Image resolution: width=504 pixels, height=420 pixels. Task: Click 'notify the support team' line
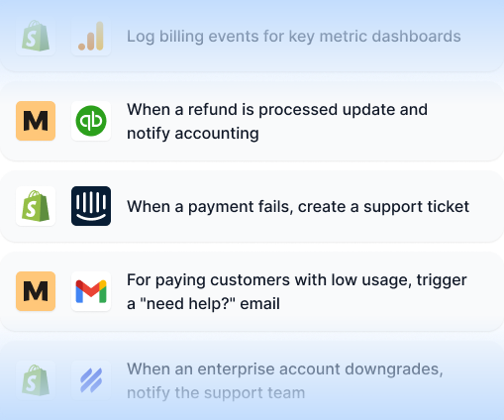click(x=216, y=393)
